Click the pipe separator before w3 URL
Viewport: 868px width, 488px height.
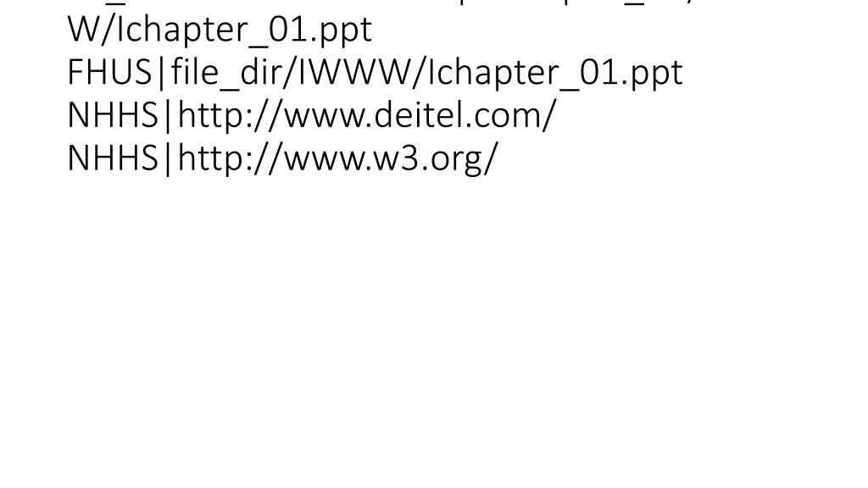169,158
